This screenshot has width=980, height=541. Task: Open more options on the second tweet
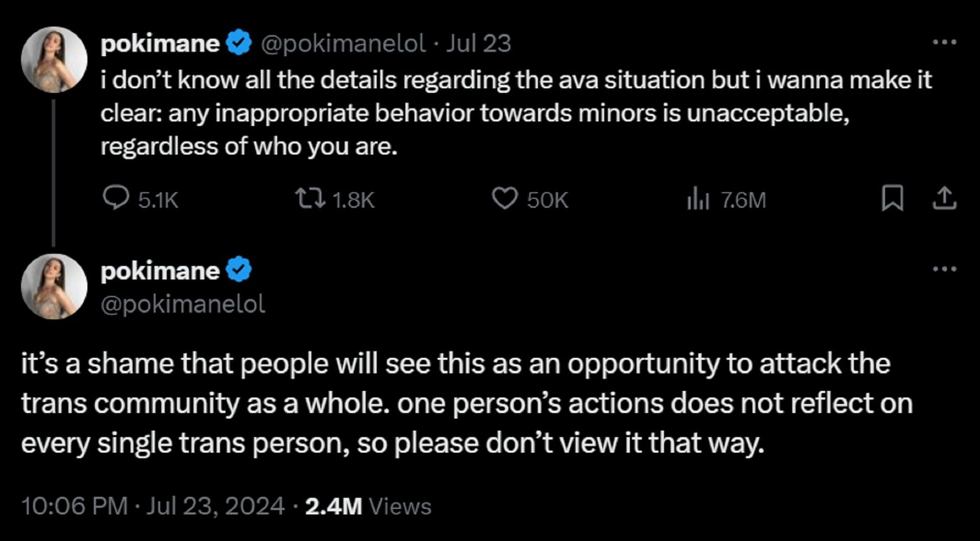point(944,269)
